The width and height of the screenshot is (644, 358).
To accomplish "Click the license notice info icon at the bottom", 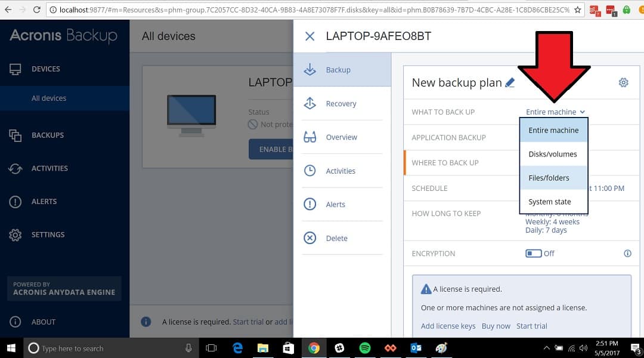I will [x=146, y=322].
